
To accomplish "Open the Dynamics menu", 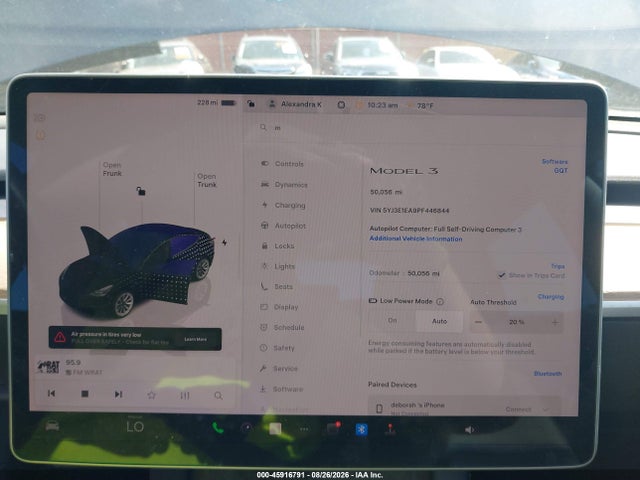I will click(284, 184).
